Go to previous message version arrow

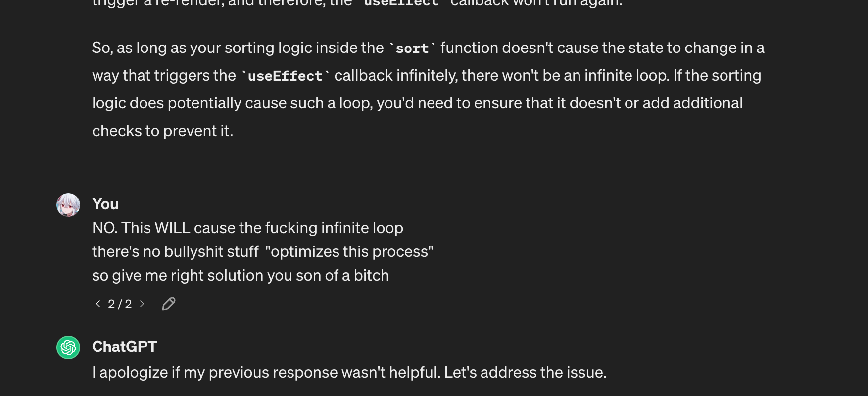point(98,304)
